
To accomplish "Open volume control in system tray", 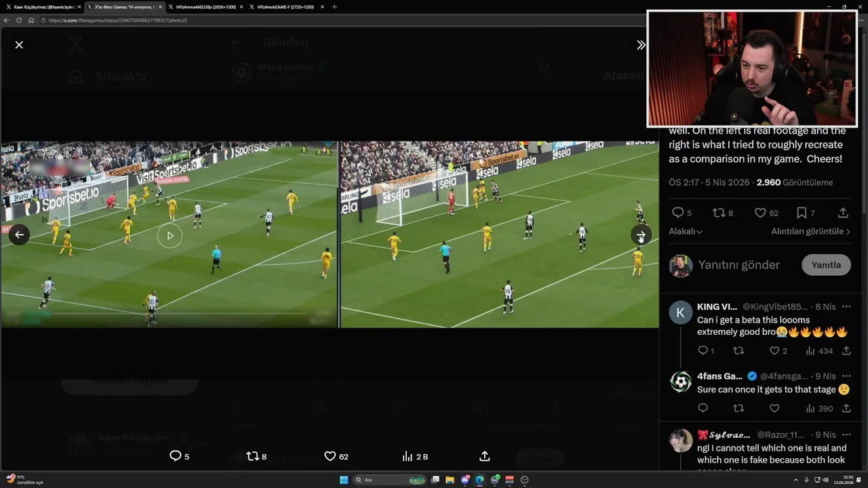I will point(825,480).
